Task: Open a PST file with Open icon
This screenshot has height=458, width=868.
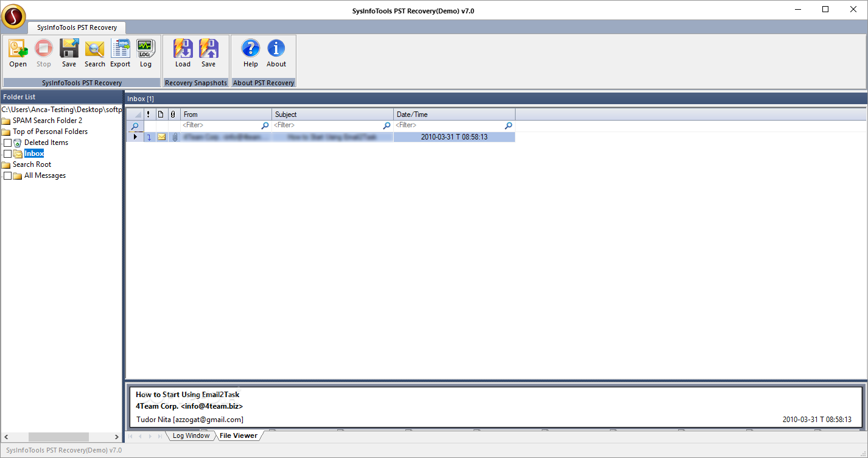Action: coord(18,53)
